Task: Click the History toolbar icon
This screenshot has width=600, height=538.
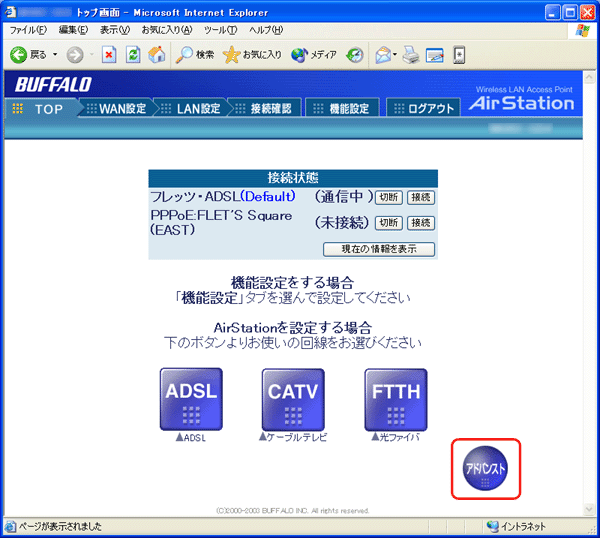Action: point(355,55)
